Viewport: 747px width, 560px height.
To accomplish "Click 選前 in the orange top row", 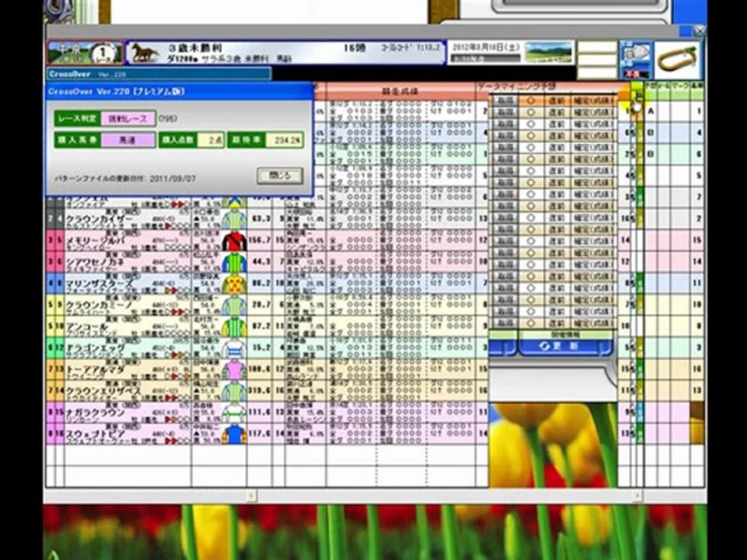I will click(556, 100).
